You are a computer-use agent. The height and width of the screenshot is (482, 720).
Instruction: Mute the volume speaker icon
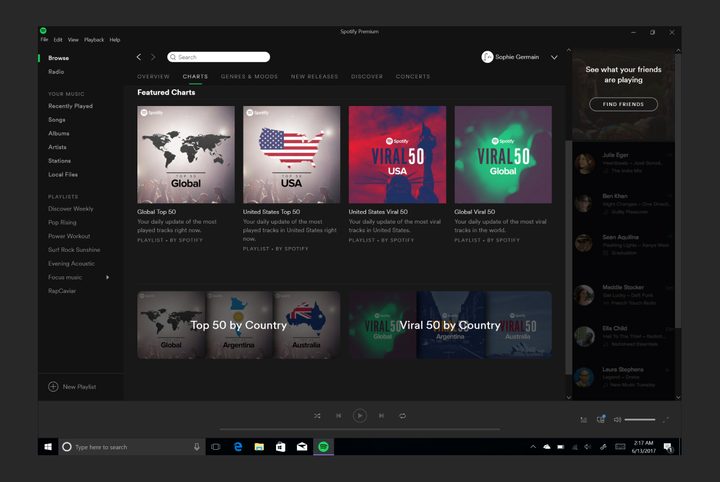click(617, 420)
